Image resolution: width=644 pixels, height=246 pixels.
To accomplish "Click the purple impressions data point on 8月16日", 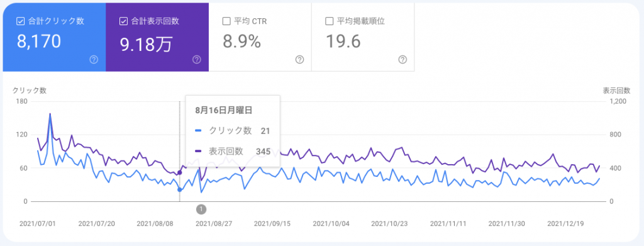I will coord(179,172).
